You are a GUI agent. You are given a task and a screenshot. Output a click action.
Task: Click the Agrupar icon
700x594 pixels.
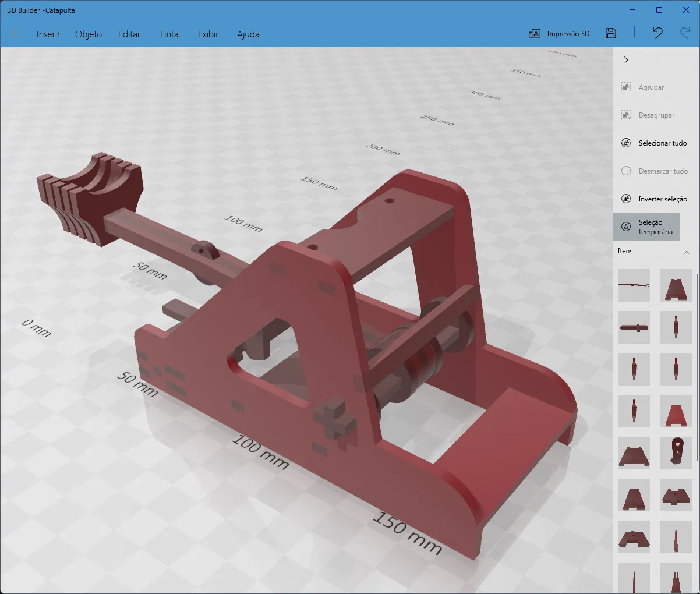point(626,87)
